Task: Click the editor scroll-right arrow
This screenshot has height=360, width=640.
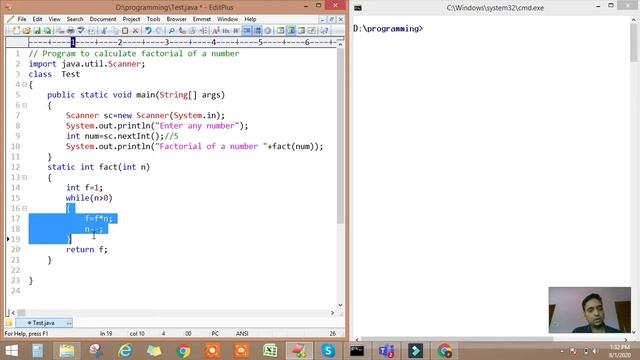Action: point(332,313)
